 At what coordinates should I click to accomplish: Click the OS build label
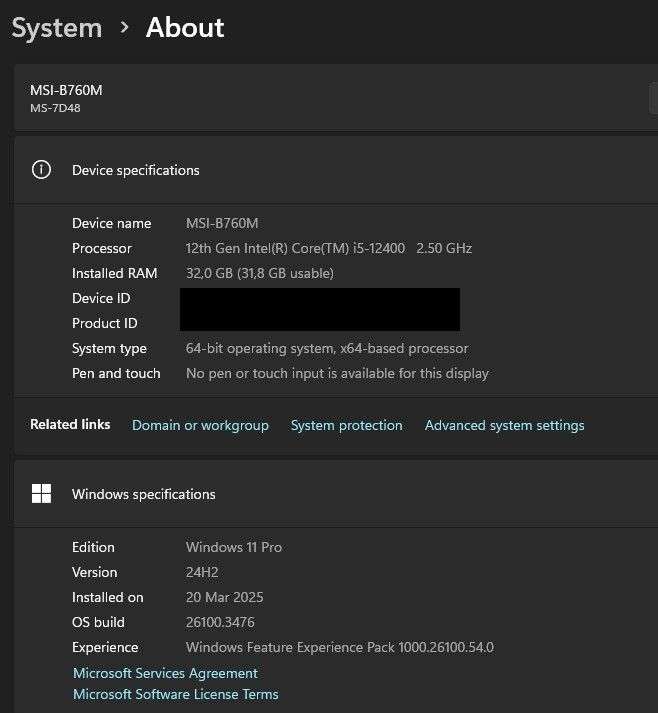98,622
